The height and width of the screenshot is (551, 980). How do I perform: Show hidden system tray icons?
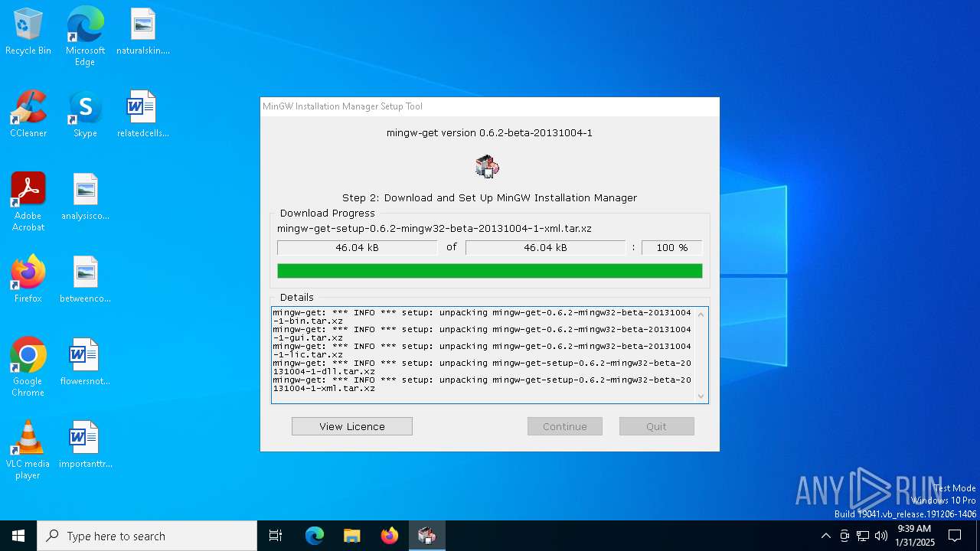pos(825,536)
